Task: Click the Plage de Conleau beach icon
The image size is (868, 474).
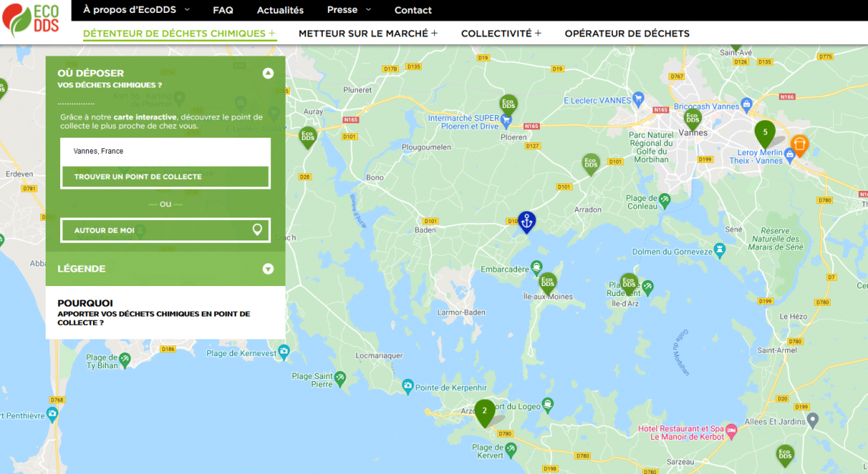Action: click(x=664, y=201)
